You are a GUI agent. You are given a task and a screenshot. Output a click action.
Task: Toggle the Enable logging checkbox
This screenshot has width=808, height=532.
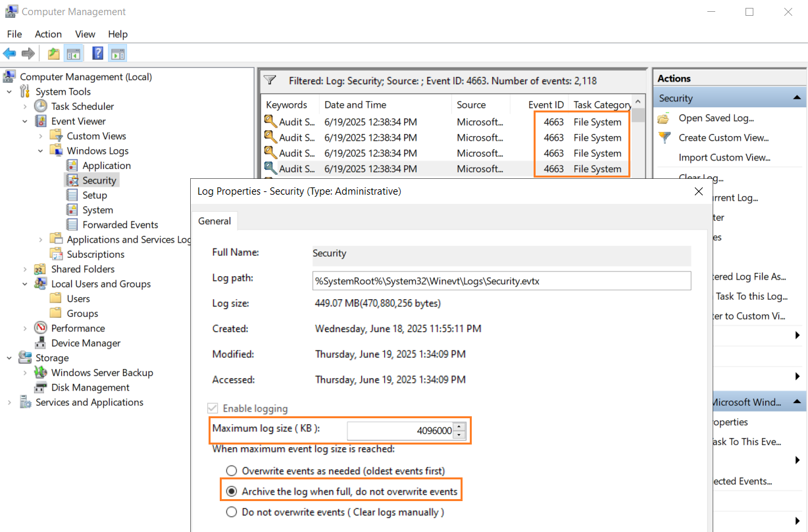(x=213, y=408)
